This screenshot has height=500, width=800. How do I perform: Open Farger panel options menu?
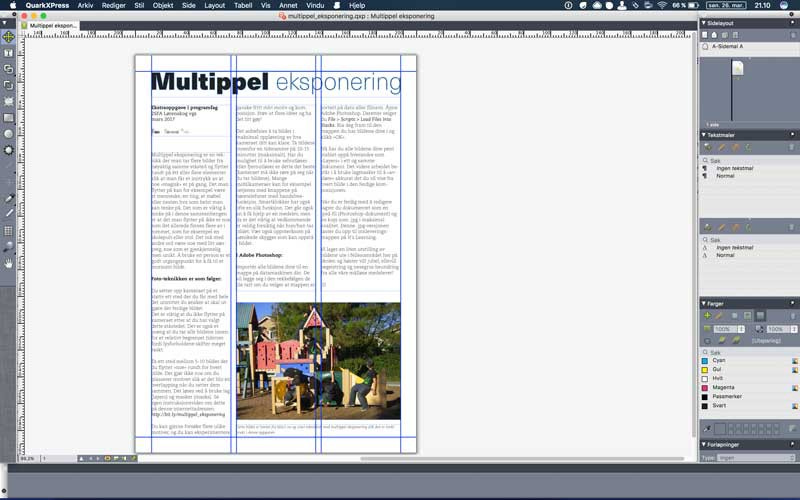(x=792, y=304)
